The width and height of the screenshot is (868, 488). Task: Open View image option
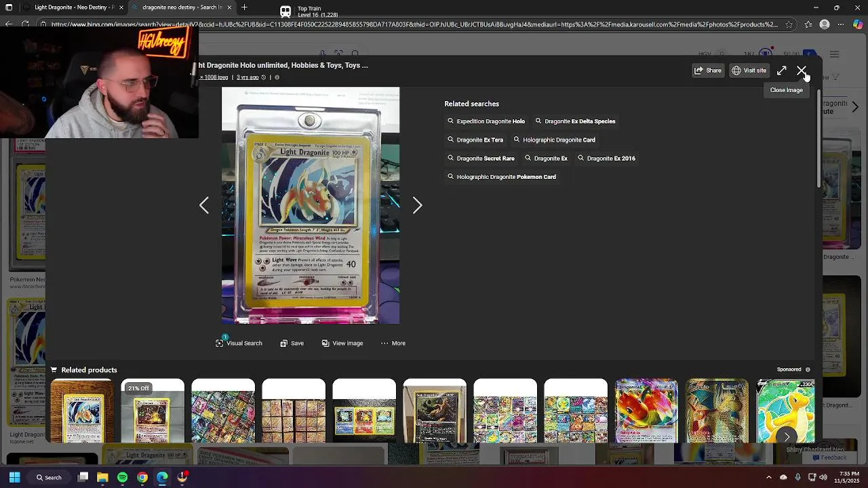coord(342,343)
